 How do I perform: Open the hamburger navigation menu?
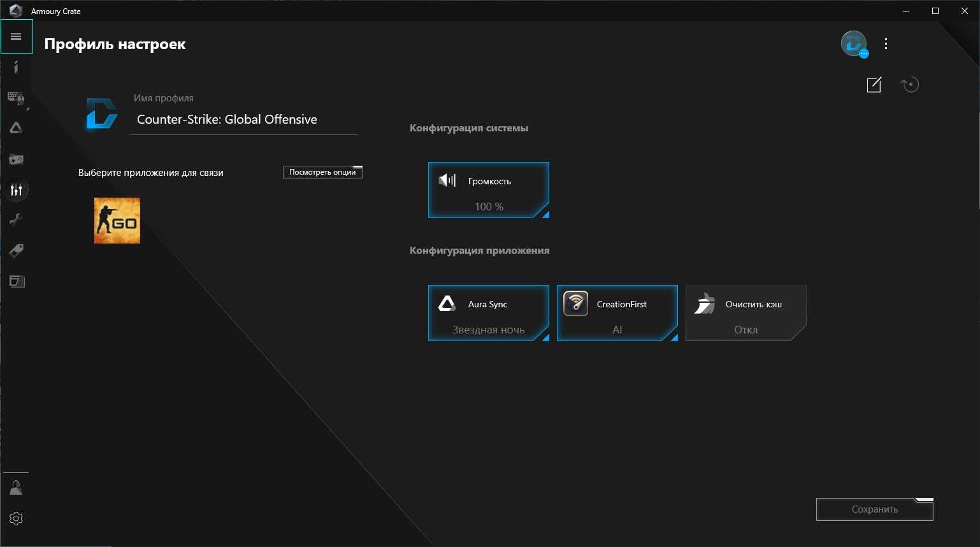(x=17, y=36)
